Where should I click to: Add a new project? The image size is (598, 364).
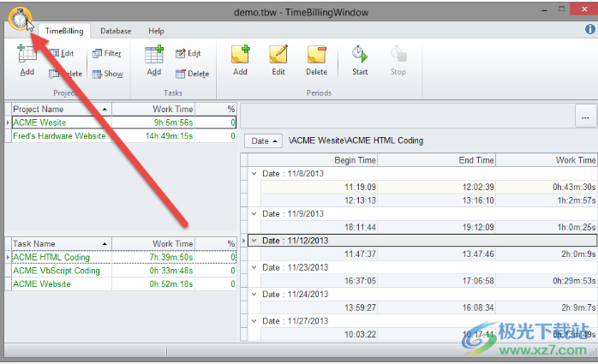(27, 60)
